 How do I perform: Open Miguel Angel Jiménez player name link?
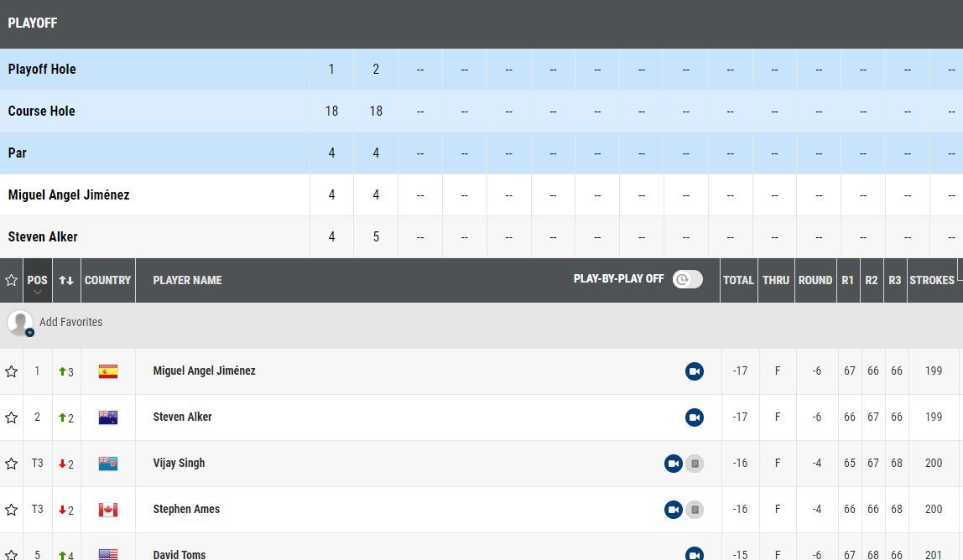[204, 371]
